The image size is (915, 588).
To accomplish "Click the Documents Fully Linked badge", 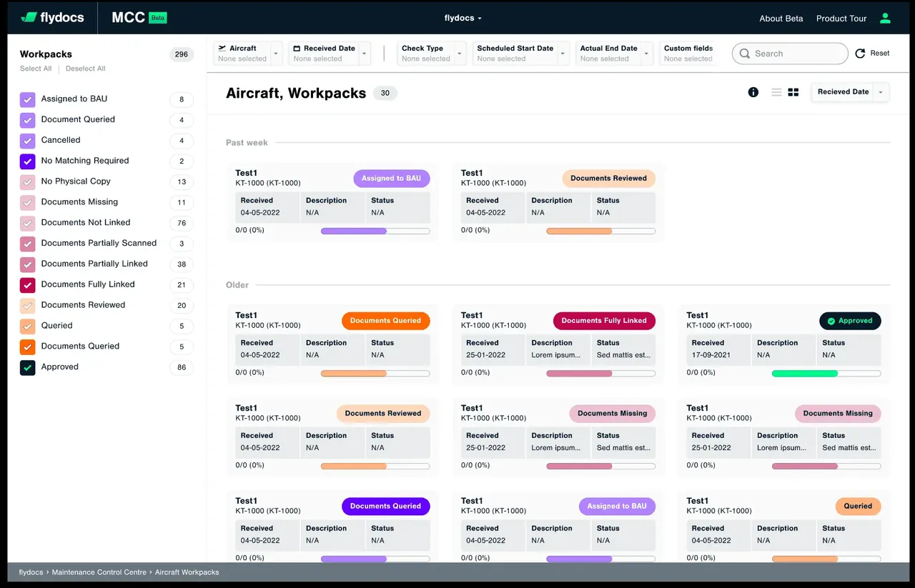I will click(604, 321).
